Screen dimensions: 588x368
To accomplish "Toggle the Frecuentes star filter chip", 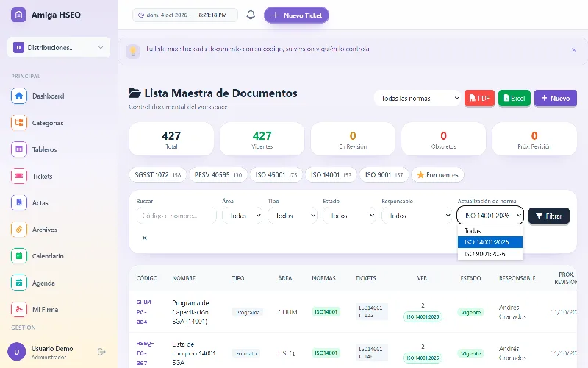I will [x=437, y=175].
